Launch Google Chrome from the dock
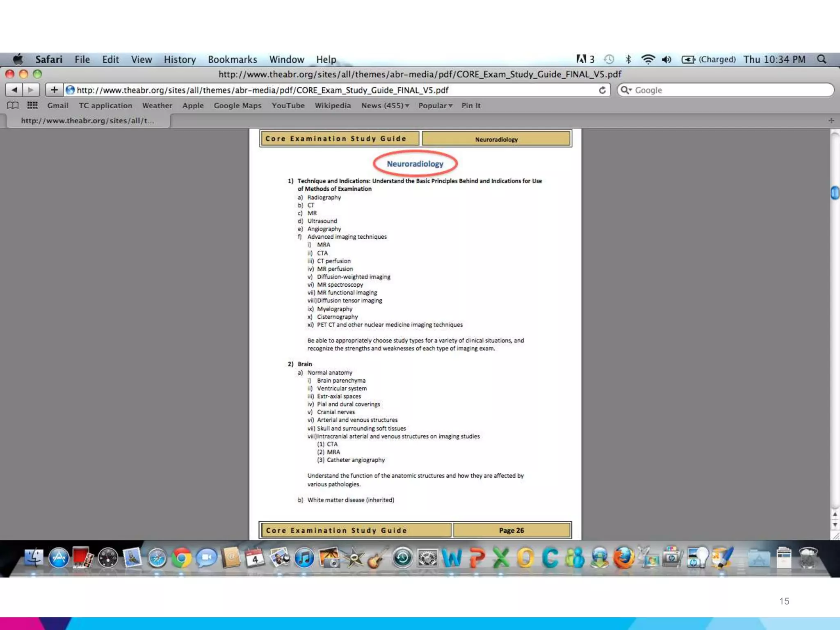 click(x=181, y=558)
